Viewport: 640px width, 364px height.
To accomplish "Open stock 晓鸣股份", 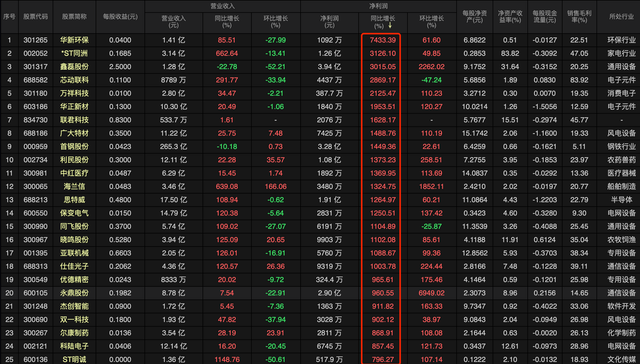I will point(74,240).
